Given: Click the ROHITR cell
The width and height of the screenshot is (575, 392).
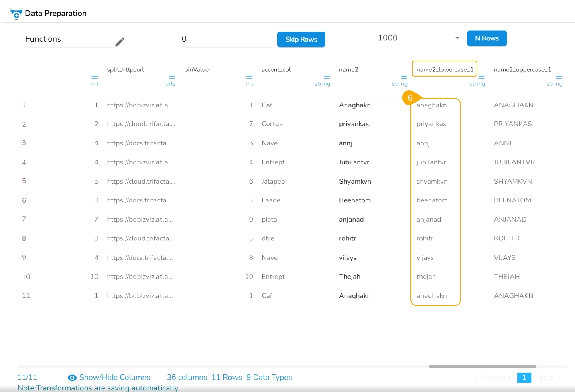Looking at the screenshot, I should tap(507, 238).
